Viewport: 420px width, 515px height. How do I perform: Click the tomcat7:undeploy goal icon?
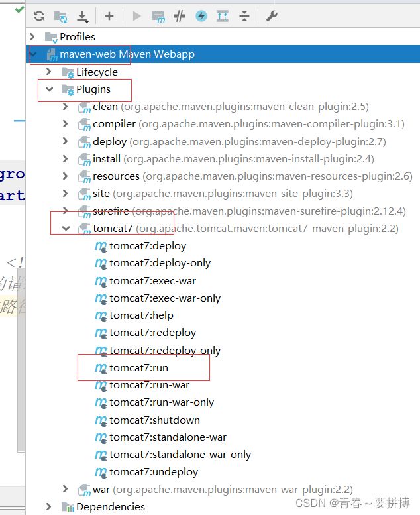tap(101, 473)
